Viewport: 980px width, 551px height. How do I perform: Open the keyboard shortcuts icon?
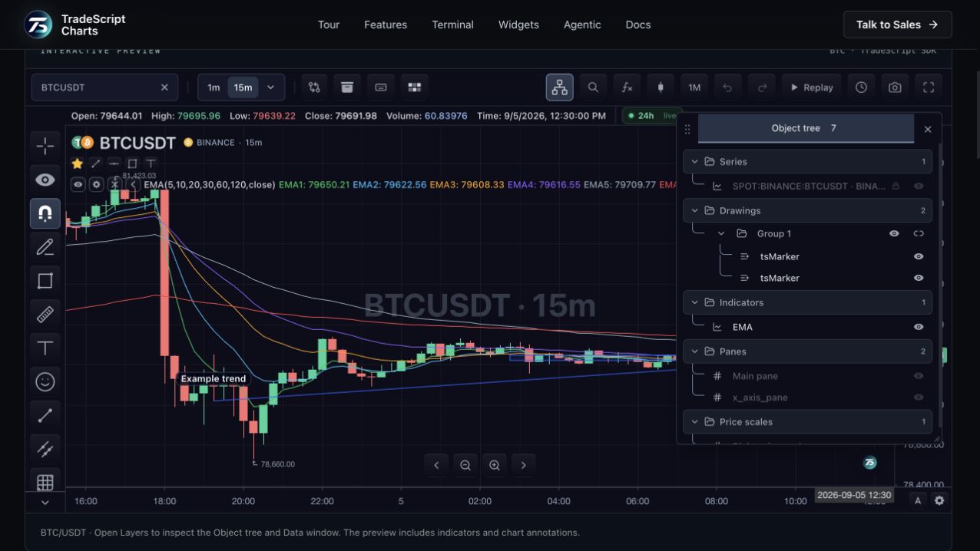[x=381, y=87]
